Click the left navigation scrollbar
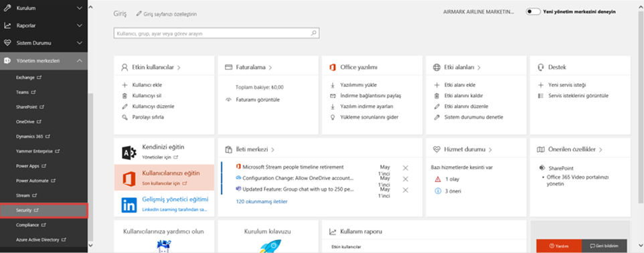 point(91,167)
